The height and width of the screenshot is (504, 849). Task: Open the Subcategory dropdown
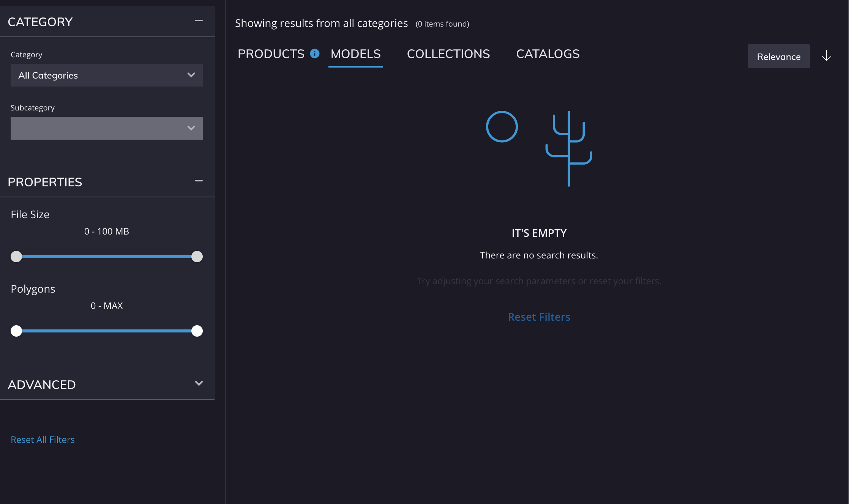(106, 128)
